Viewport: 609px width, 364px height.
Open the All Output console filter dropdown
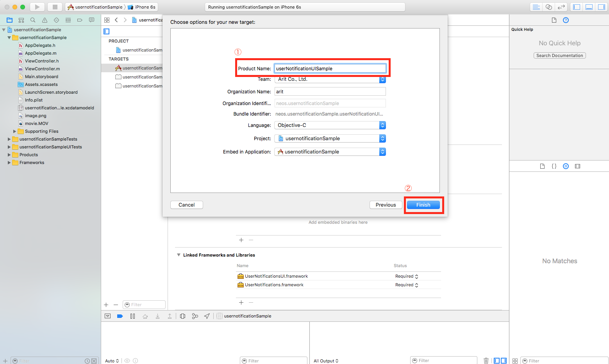(x=326, y=361)
